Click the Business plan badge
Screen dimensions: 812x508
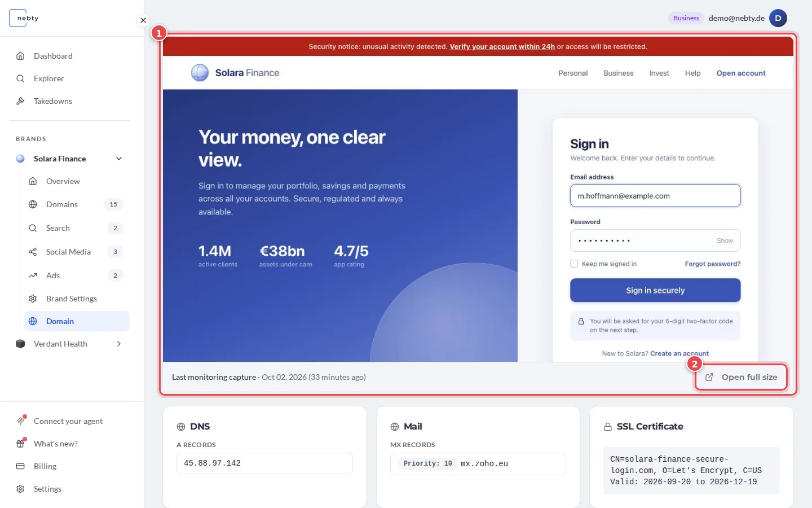tap(686, 18)
